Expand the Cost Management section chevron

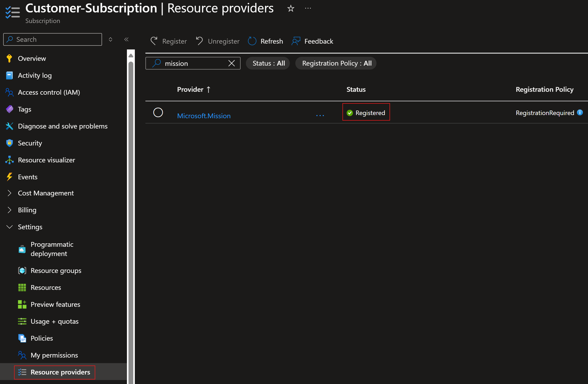click(9, 193)
